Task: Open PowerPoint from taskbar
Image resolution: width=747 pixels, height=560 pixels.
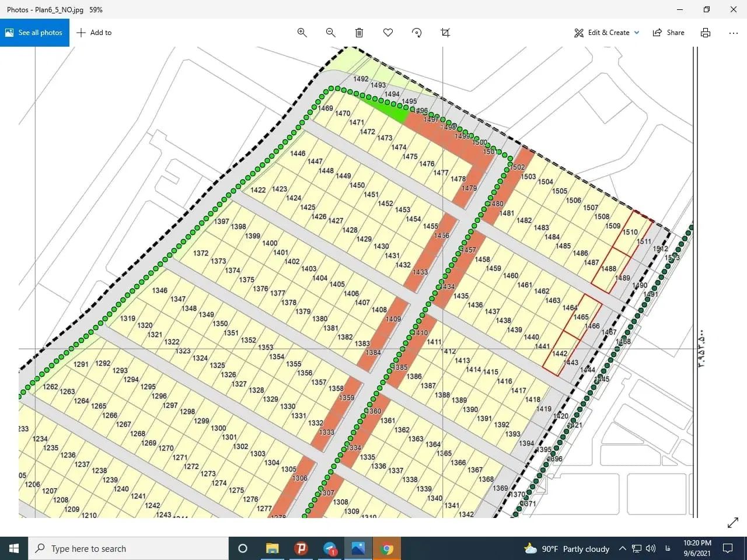Action: 301,548
